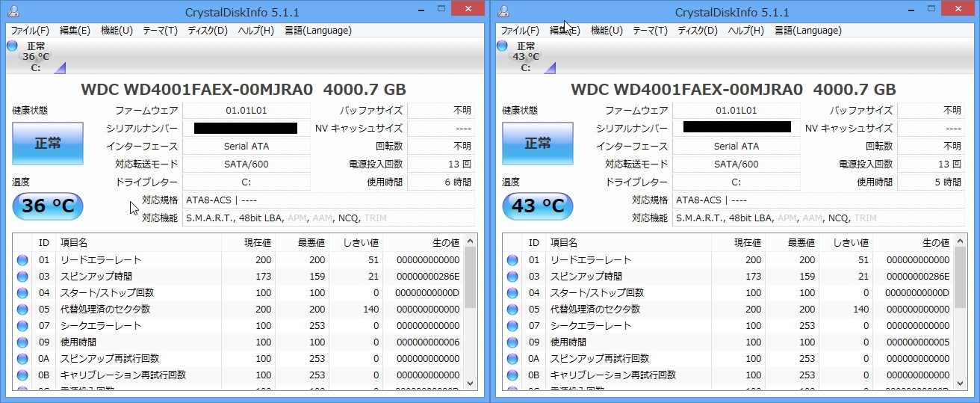
Task: Click left SMART list scrollbar thumb
Action: [471, 277]
